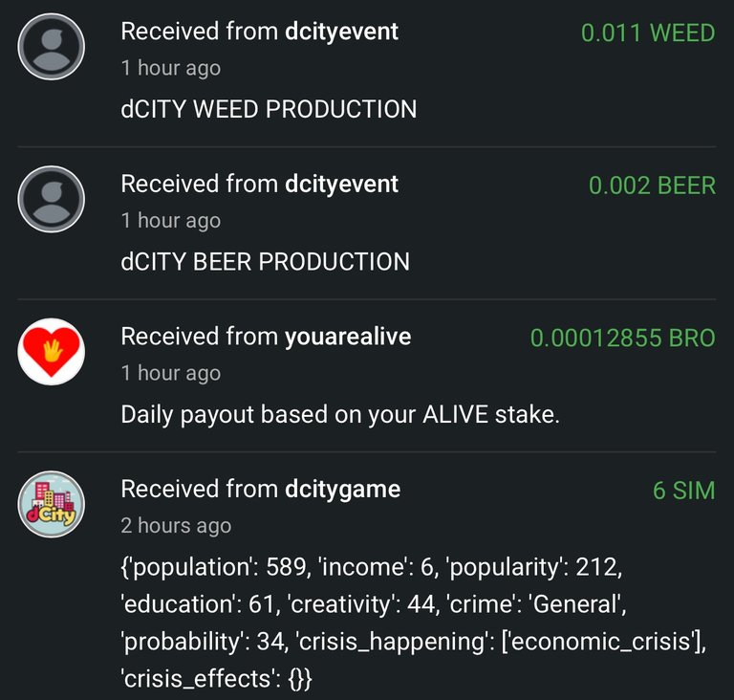Open the youarealive account link
The height and width of the screenshot is (700, 734).
[x=348, y=337]
